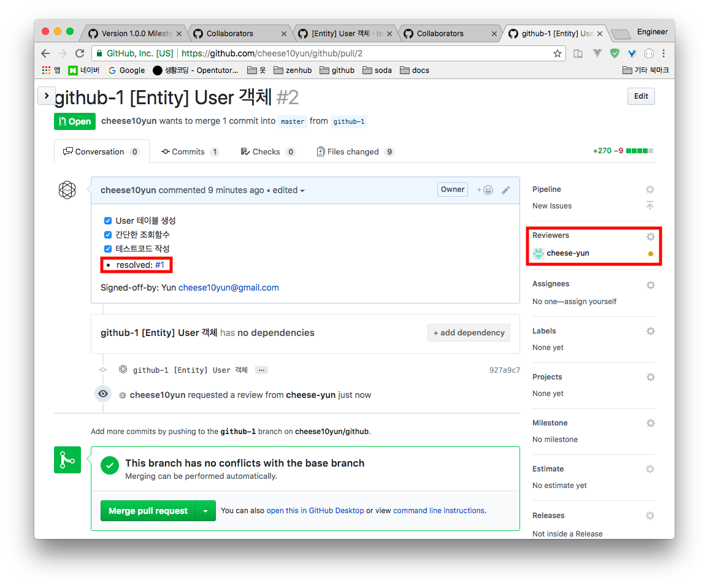
Task: Click Merge pull request button
Action: click(x=148, y=511)
